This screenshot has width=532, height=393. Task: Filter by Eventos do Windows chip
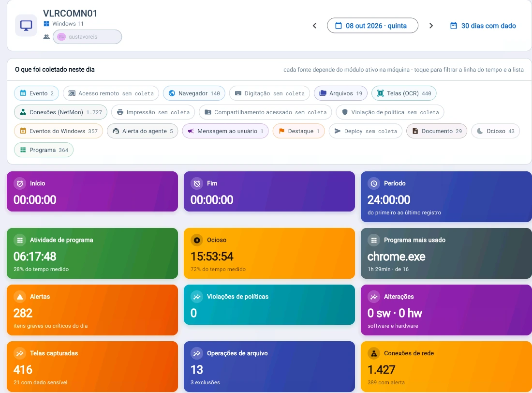[x=59, y=131]
